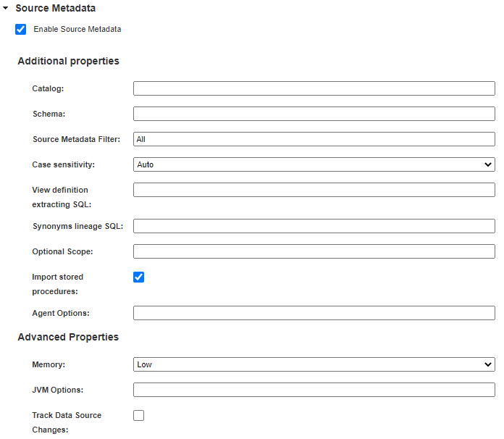
Task: Click the Synonyms lineage SQL: label
Action: (77, 226)
